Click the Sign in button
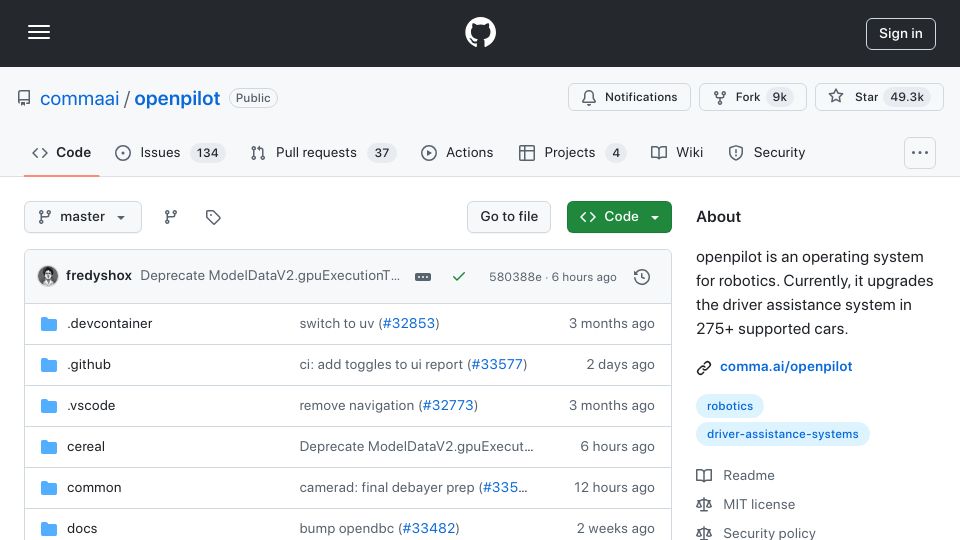Image resolution: width=960 pixels, height=540 pixels. coord(900,34)
